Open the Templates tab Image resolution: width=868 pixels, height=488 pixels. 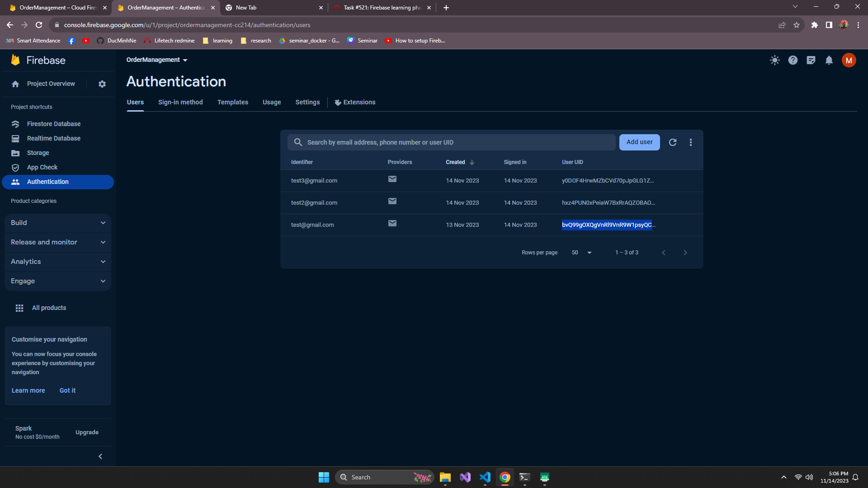[x=232, y=102]
